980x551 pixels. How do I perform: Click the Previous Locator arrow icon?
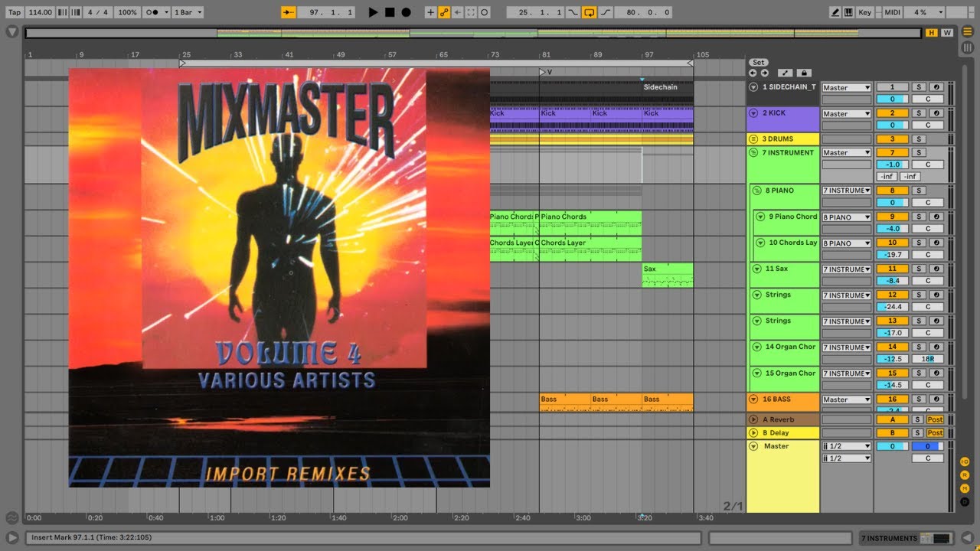pyautogui.click(x=753, y=73)
